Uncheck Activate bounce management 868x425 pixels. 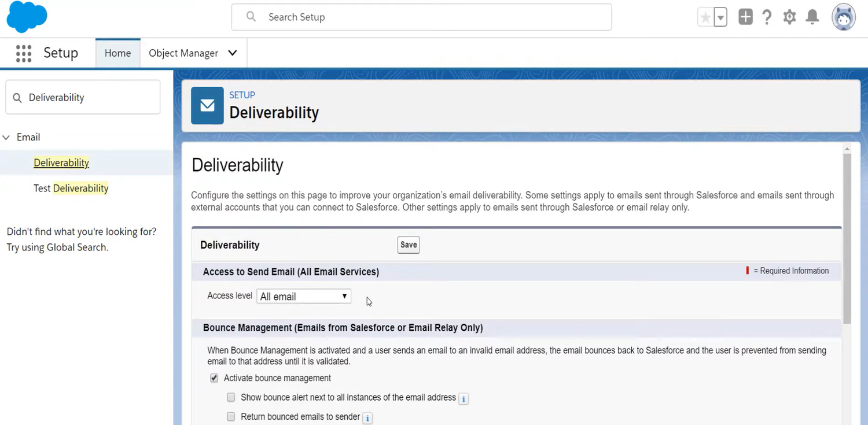[214, 378]
